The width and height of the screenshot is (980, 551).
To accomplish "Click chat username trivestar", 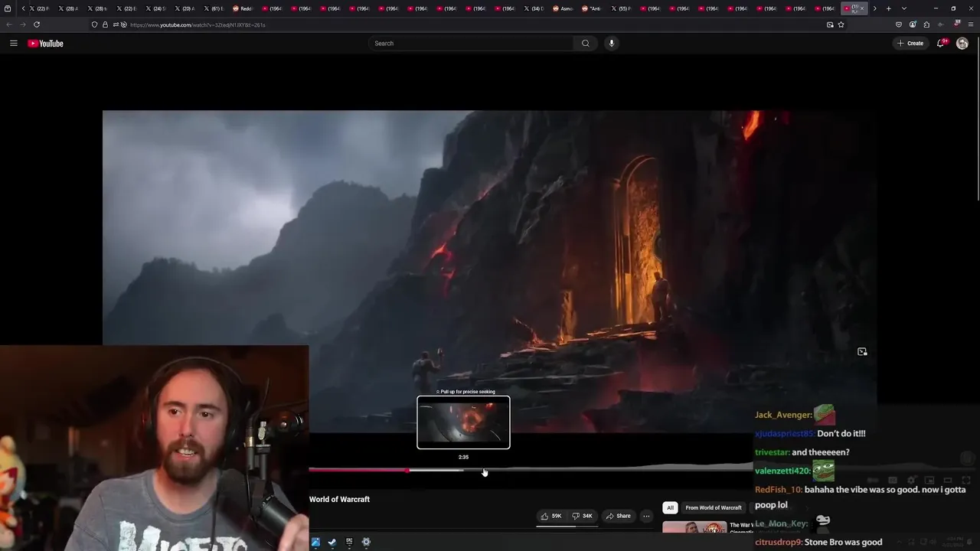I will click(772, 452).
